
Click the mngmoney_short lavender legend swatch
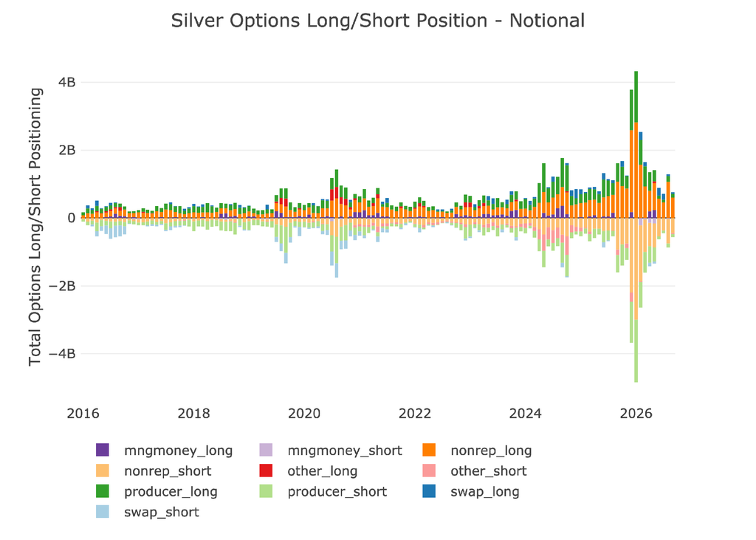(x=266, y=450)
